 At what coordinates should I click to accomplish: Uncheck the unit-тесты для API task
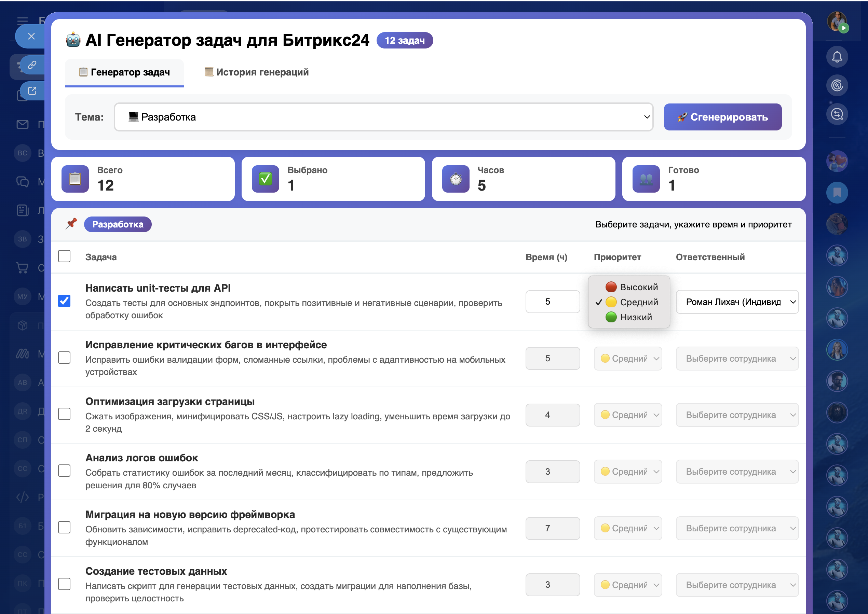[64, 301]
